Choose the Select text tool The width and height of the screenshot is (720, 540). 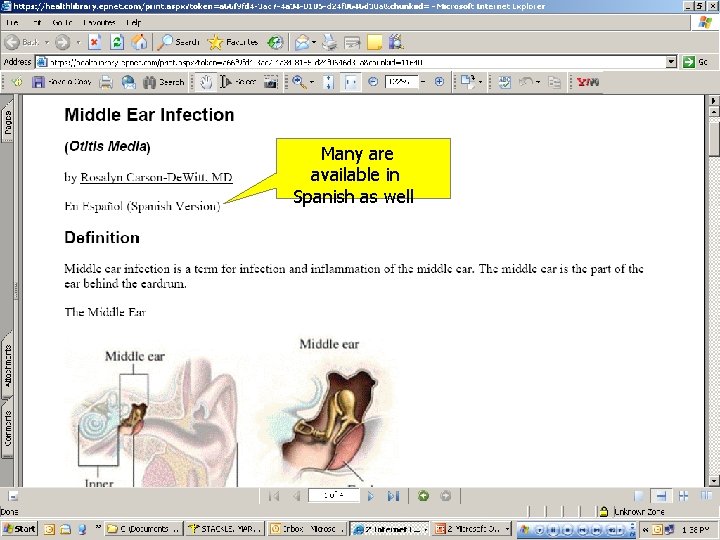(237, 82)
